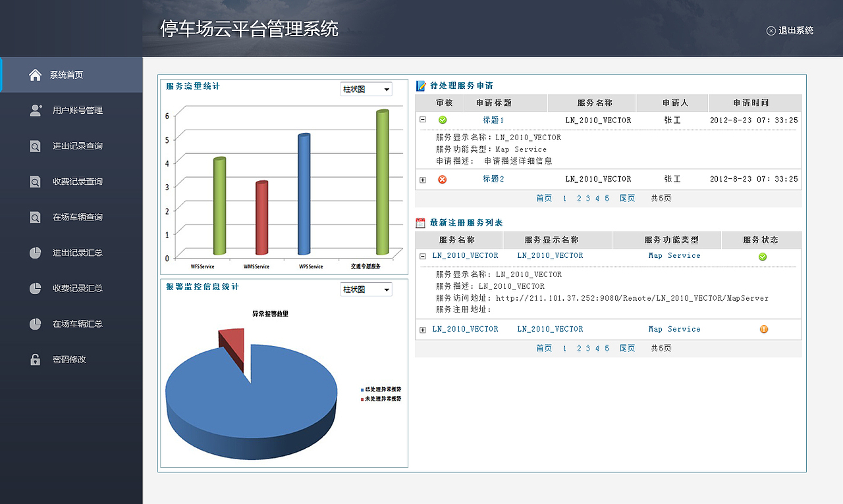The width and height of the screenshot is (843, 504).
Task: Click 张工 in the 标题1 row
Action: [672, 120]
